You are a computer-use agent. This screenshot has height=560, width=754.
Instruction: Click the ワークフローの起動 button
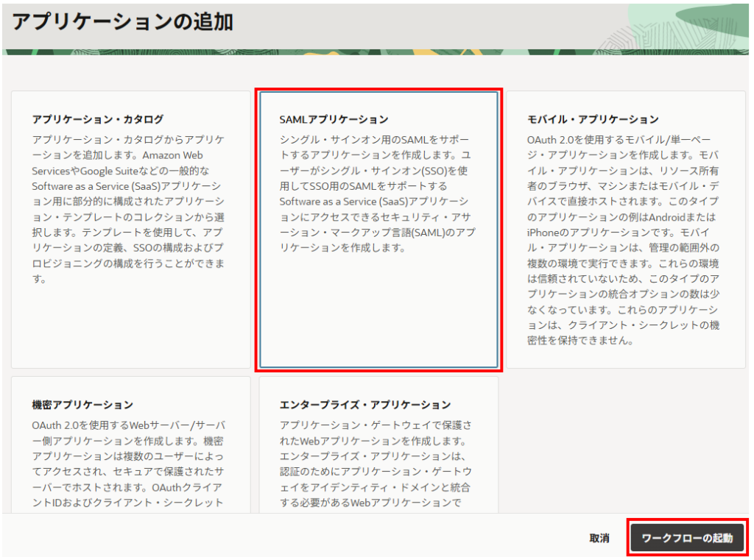point(687,538)
